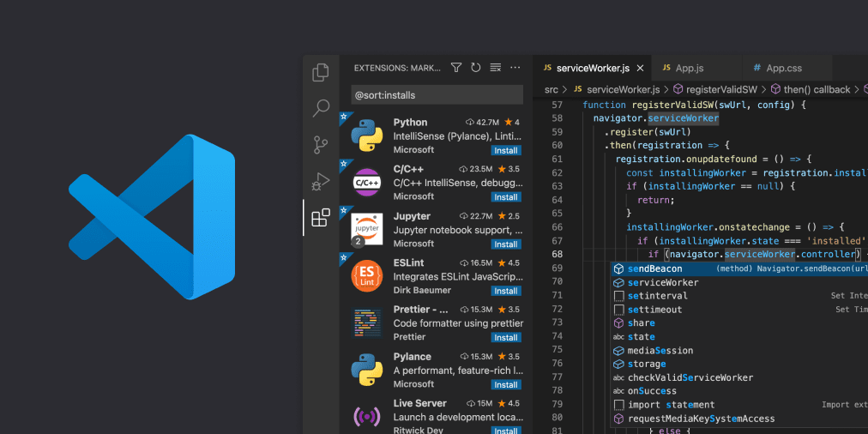Screen dimensions: 868x434
Task: Click the Prettier extension logo
Action: (366, 322)
